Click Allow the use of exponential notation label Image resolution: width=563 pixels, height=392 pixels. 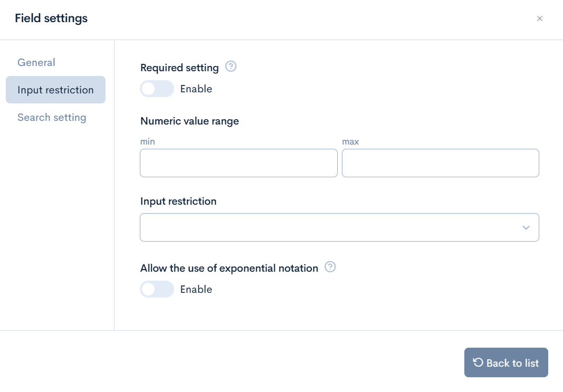[229, 268]
